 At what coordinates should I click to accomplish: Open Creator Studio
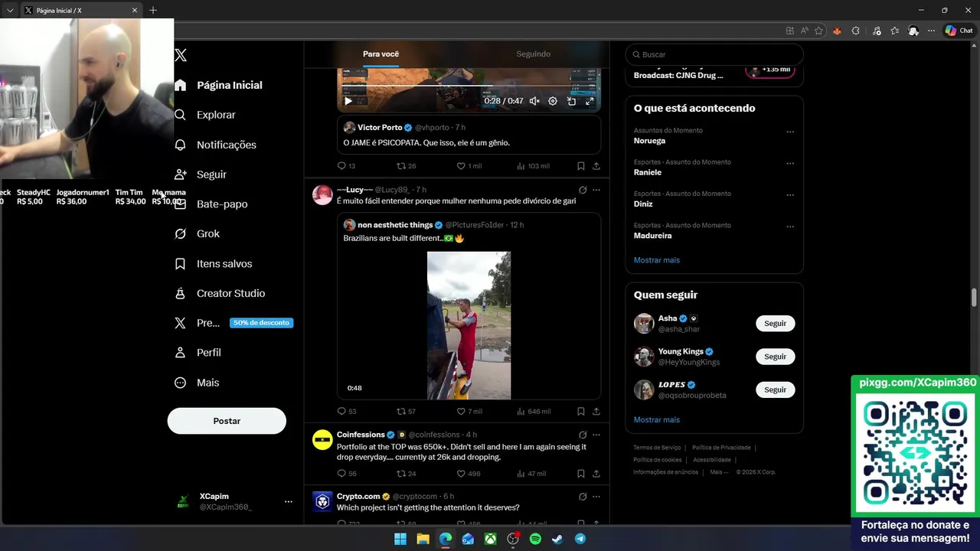pos(220,293)
